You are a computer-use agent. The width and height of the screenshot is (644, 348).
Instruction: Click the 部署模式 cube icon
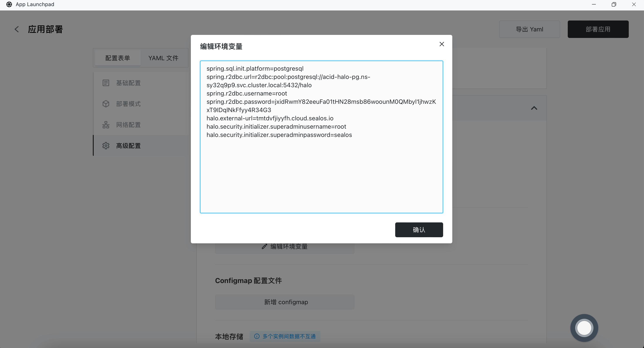pos(106,104)
